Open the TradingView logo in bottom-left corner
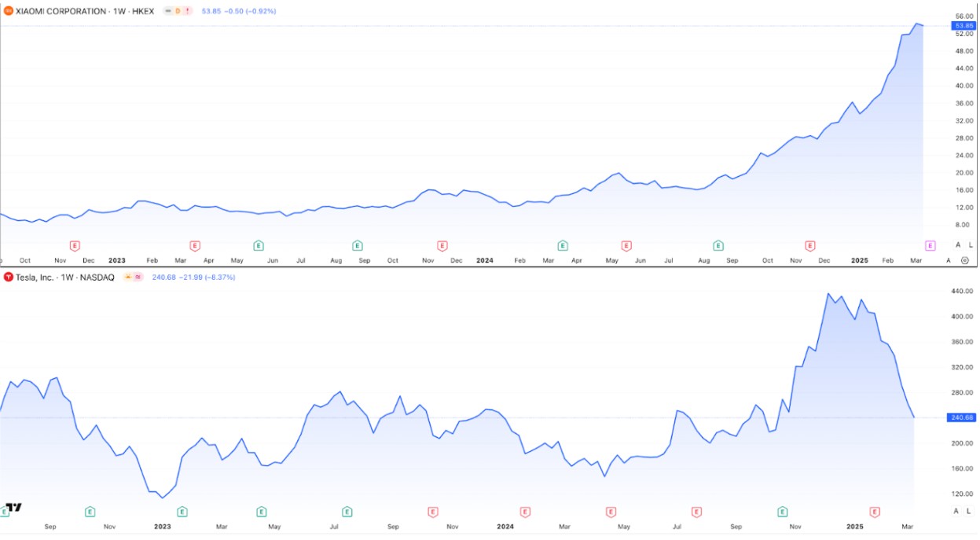This screenshot has height=540, width=980. point(13,508)
